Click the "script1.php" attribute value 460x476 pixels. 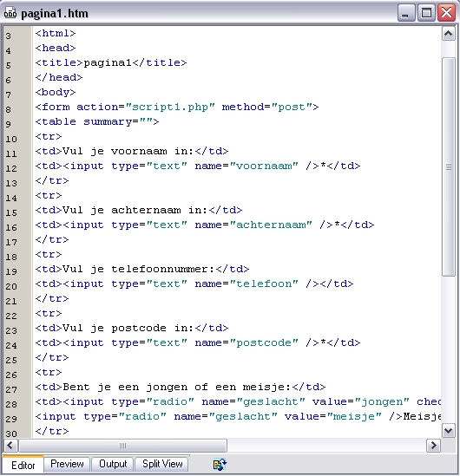tap(170, 108)
